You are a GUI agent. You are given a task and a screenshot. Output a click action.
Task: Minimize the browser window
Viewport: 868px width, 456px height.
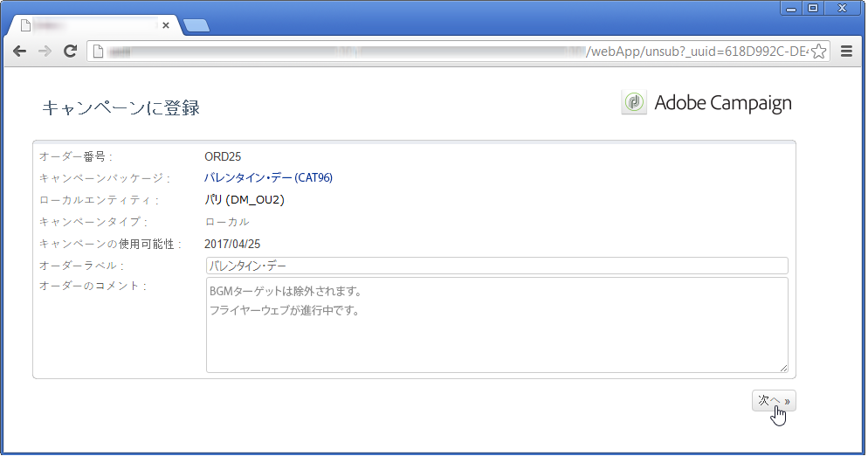coord(791,8)
